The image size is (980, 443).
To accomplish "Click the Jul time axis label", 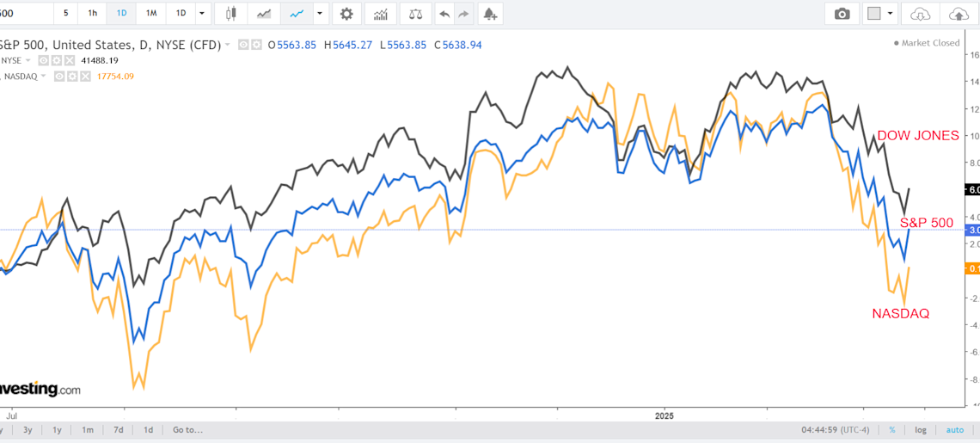I will 10,415.
